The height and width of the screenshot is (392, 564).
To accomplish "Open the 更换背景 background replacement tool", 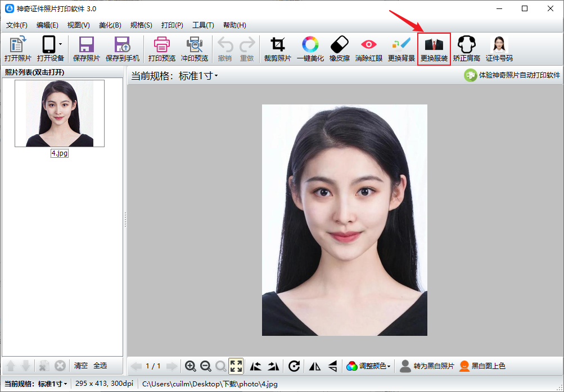I will click(x=401, y=49).
